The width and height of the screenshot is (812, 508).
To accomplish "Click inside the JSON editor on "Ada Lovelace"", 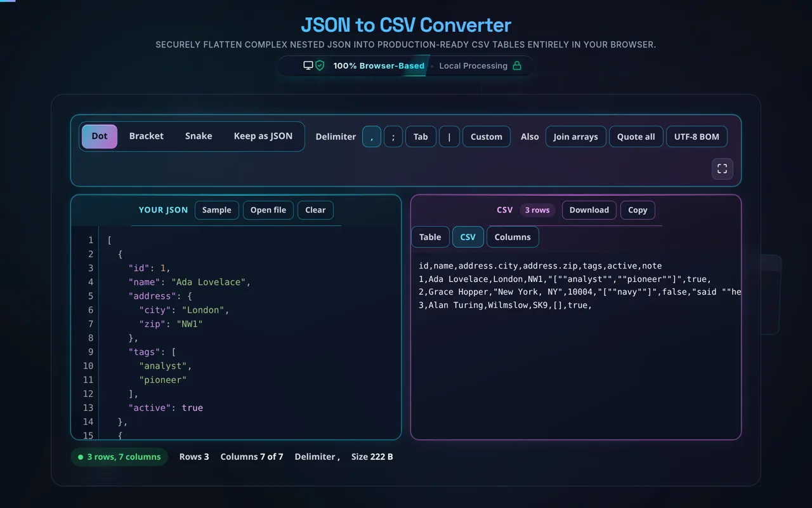I will pos(209,282).
